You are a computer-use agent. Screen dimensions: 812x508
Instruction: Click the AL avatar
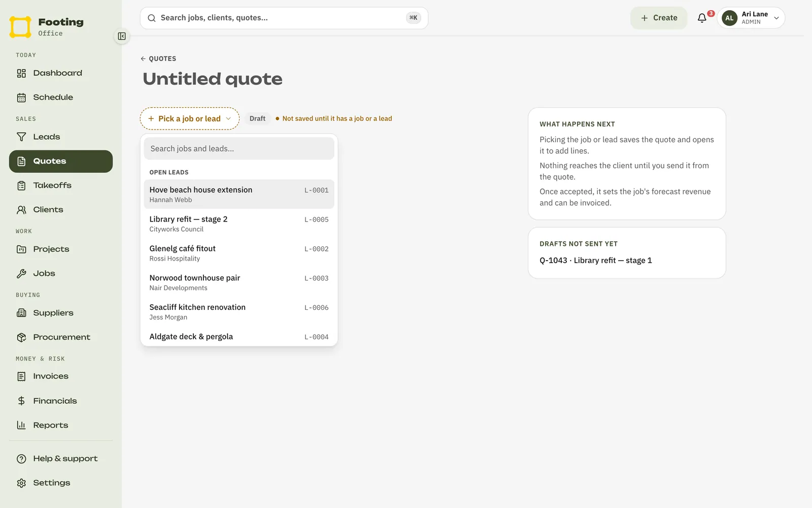[x=729, y=18]
